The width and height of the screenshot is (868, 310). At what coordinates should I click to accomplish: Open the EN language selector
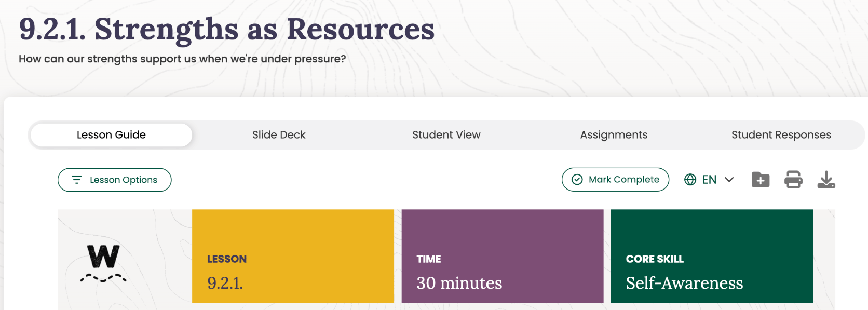click(x=709, y=180)
